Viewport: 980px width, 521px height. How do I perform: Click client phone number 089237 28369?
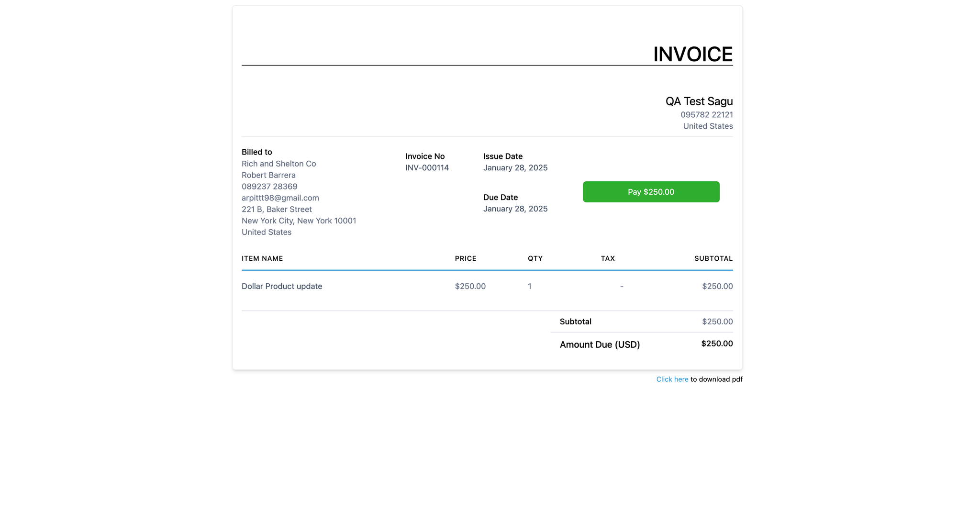(269, 187)
